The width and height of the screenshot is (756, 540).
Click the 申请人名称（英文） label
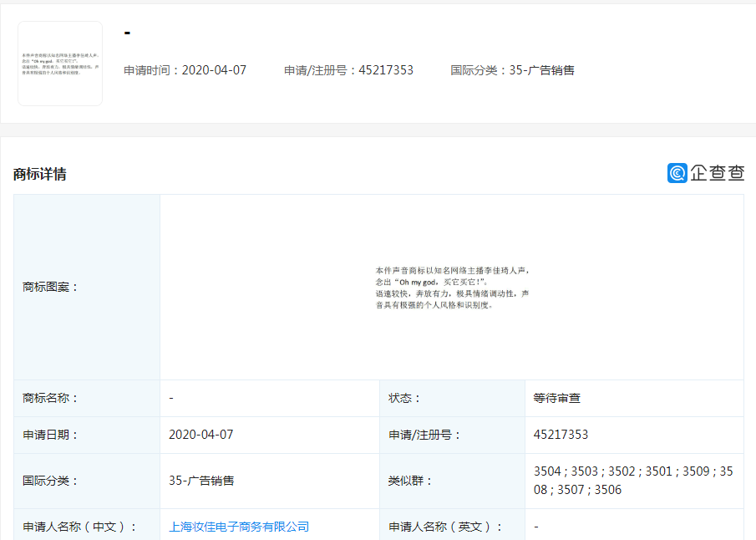pos(446,527)
